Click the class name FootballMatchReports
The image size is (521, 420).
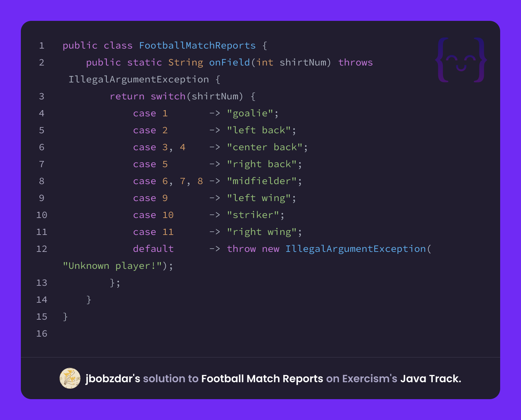point(197,46)
